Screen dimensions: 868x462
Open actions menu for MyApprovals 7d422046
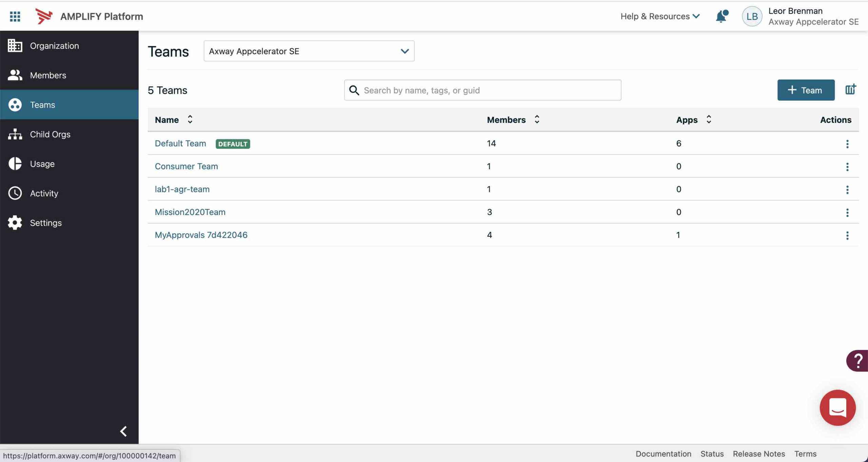[847, 235]
